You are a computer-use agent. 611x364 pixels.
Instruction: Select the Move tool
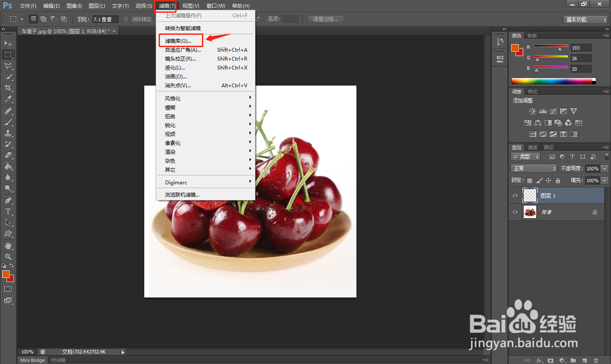tap(8, 43)
